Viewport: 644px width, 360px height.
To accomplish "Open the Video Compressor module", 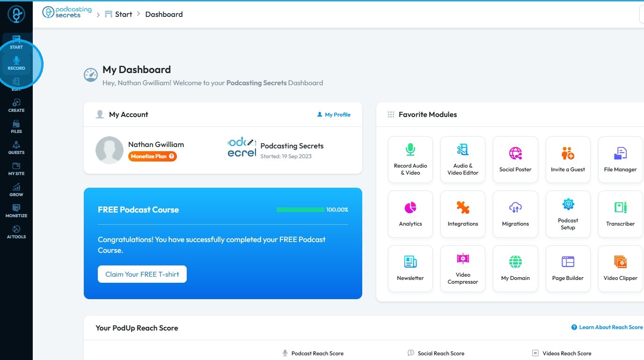I will pos(463,268).
